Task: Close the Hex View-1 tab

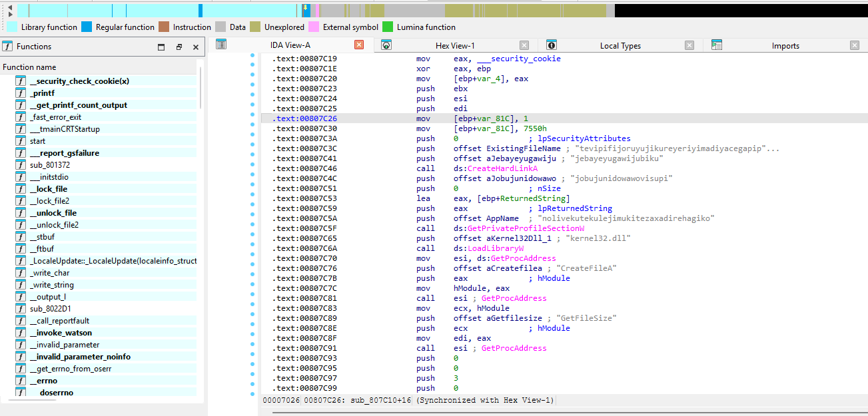Action: tap(524, 45)
